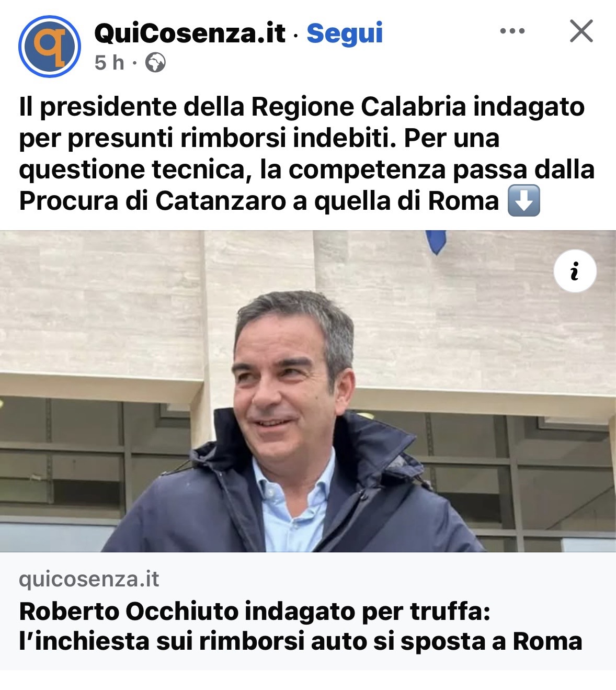Show link info via the 'i' icon
The width and height of the screenshot is (616, 690).
[x=575, y=272]
